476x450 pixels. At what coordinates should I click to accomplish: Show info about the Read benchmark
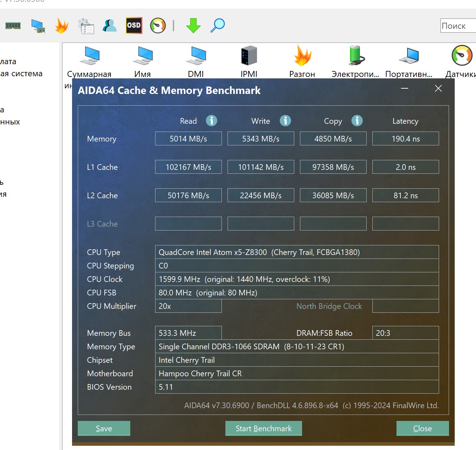click(212, 121)
